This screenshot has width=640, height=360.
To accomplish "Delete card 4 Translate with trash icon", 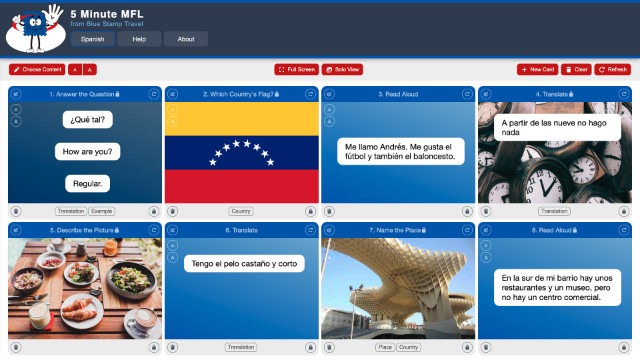I will (486, 211).
